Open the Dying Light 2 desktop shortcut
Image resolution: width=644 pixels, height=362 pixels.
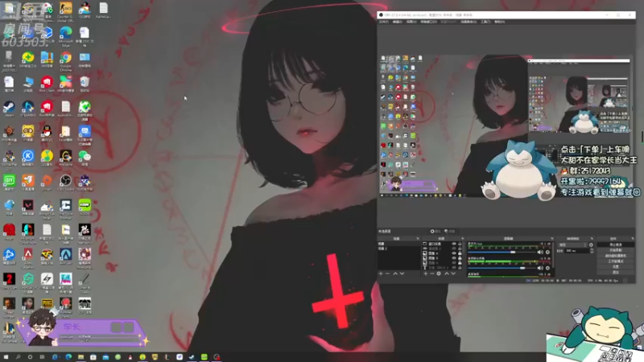(9, 280)
